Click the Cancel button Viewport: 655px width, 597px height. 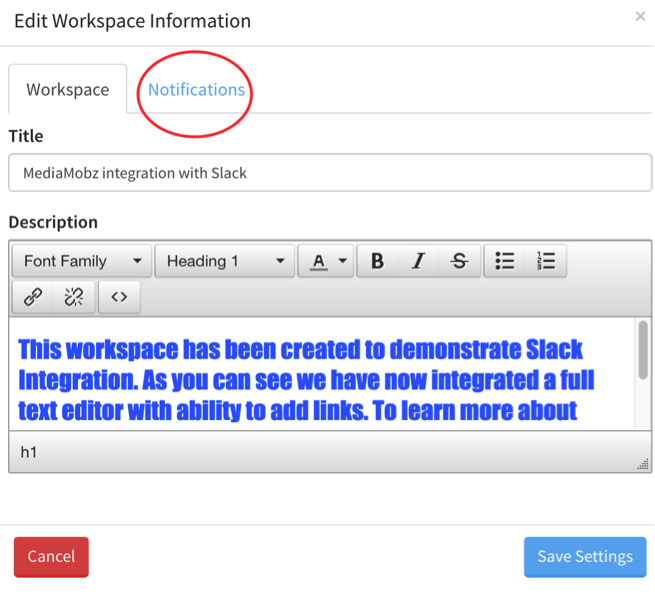(51, 557)
